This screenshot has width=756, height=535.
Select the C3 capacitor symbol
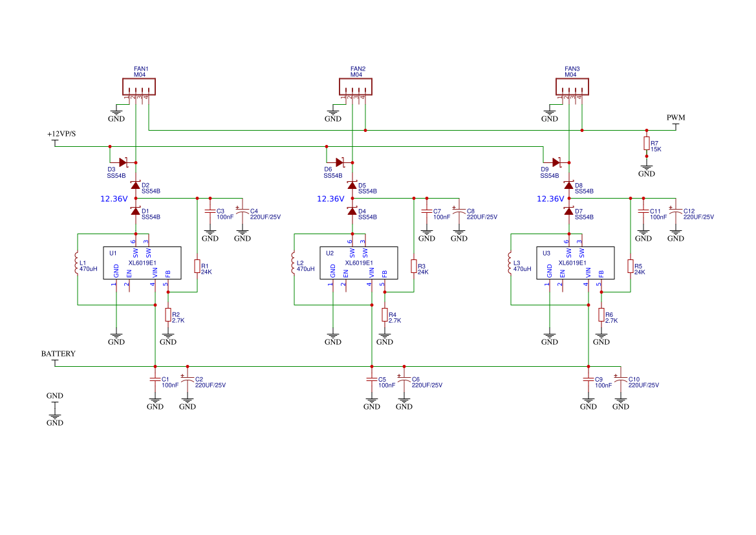pyautogui.click(x=210, y=212)
